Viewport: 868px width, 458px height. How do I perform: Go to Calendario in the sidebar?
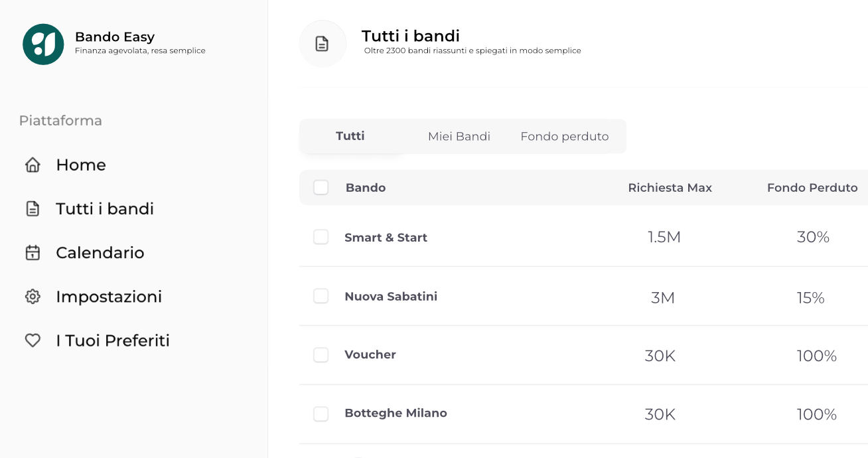coord(100,253)
